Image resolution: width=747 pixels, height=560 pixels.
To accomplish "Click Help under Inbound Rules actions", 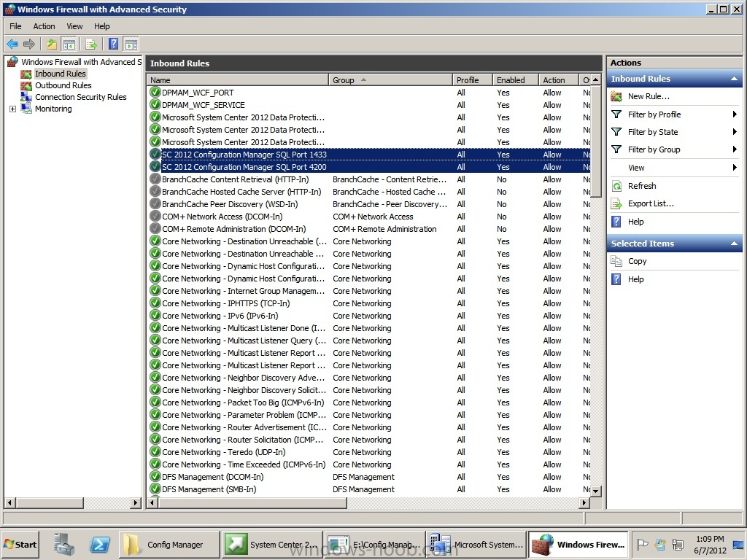I will (x=635, y=222).
